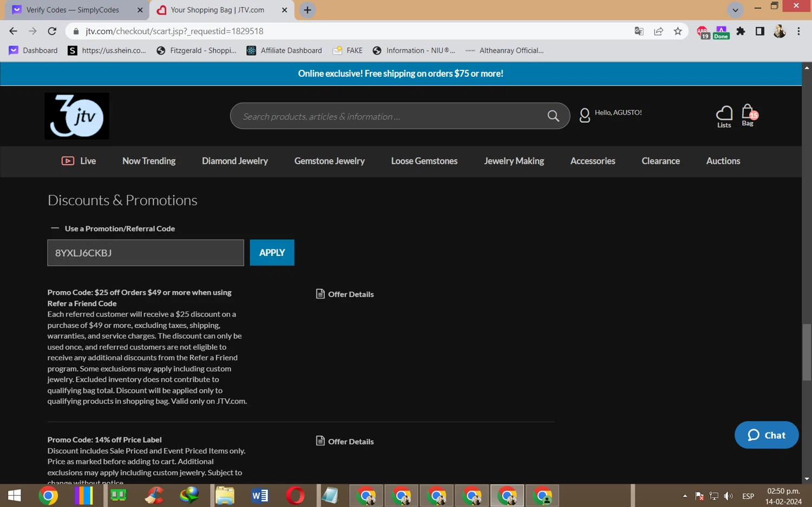Click the Hello, AGUSTO! account link
This screenshot has height=507, width=812.
(618, 113)
